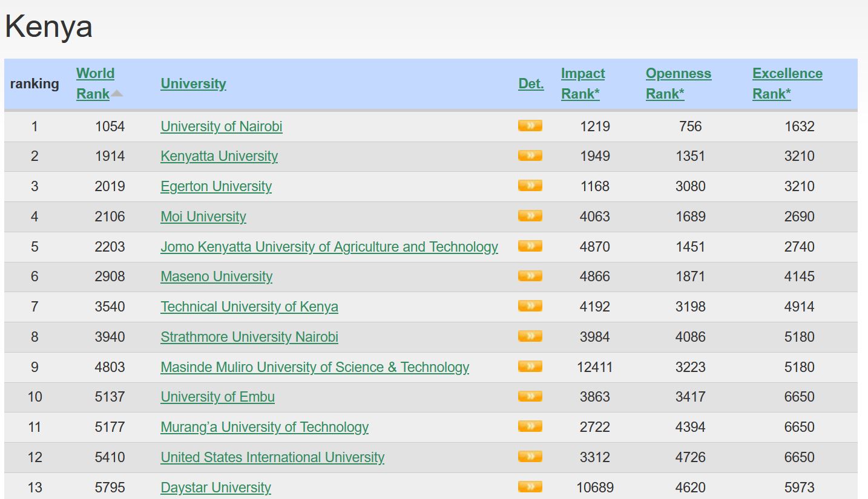This screenshot has height=499, width=868.
Task: Select openness rank value 4726
Action: 691,457
